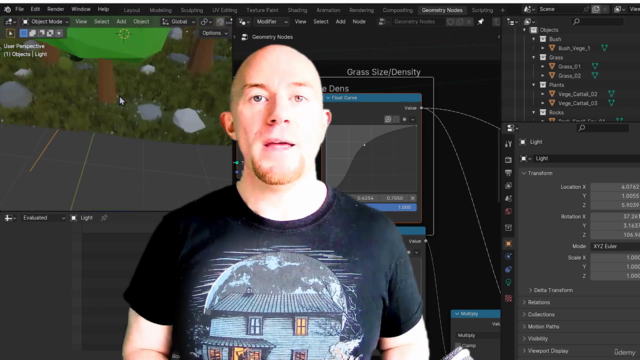Click the pin icon in node editor header

coord(480,22)
